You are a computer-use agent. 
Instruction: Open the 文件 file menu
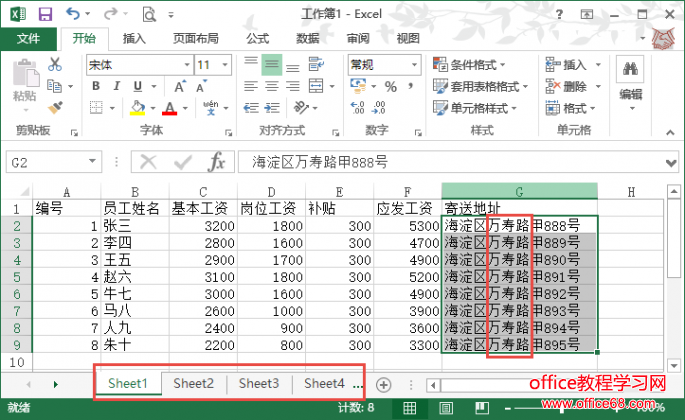(28, 38)
